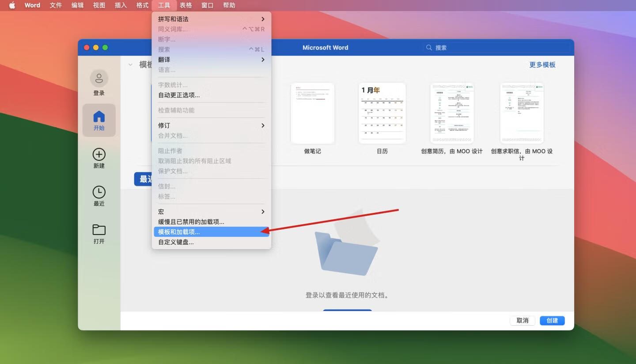The height and width of the screenshot is (364, 636).
Task: Select the 开始 home icon in sidebar
Action: (x=99, y=117)
